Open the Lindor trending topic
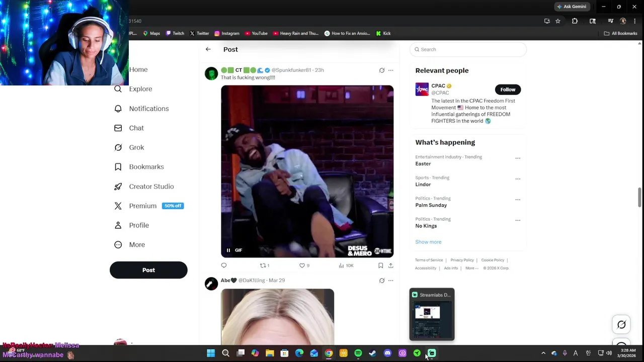 (423, 185)
